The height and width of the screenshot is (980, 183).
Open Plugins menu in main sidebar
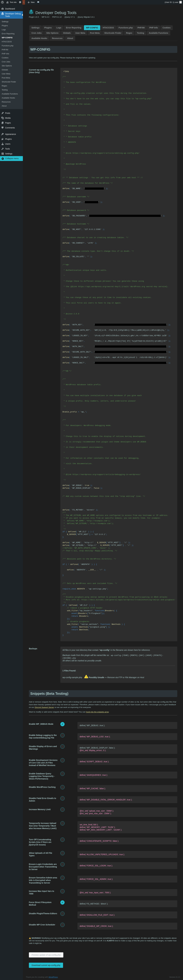tap(11, 139)
